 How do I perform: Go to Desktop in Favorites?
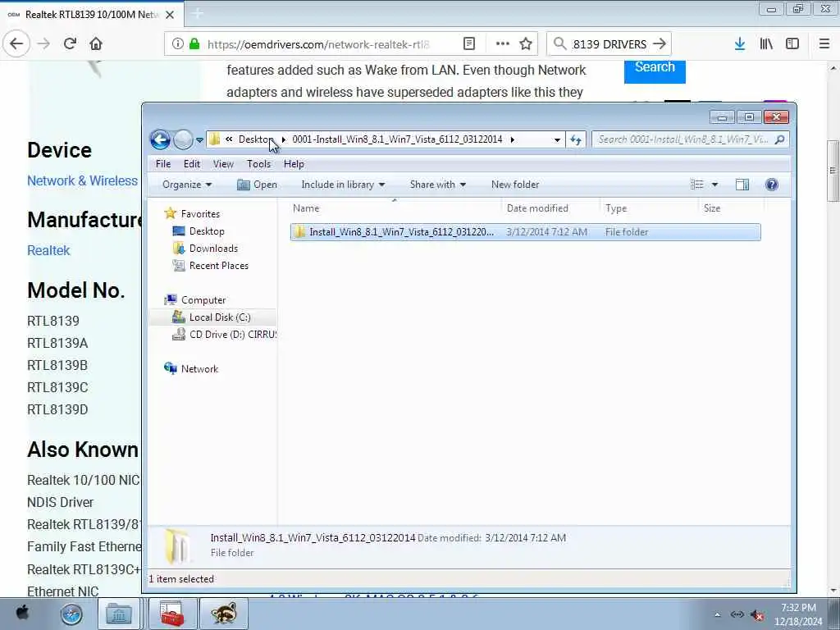coord(207,231)
